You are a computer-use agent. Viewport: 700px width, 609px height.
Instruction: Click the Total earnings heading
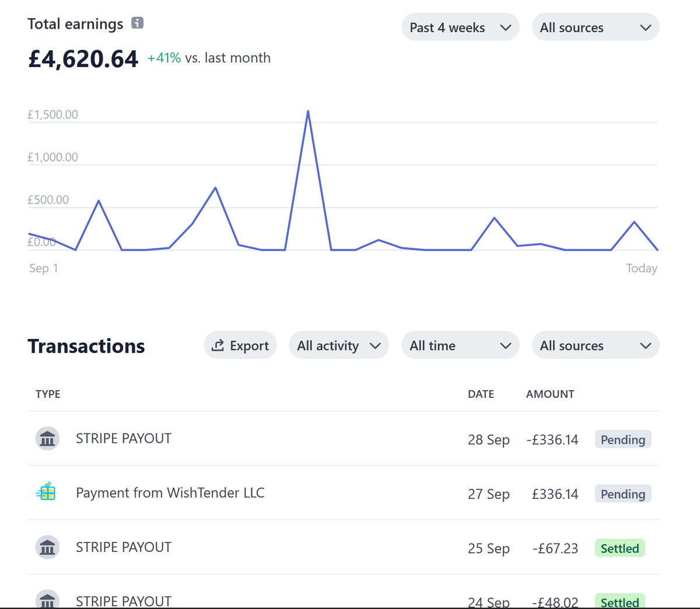[75, 23]
